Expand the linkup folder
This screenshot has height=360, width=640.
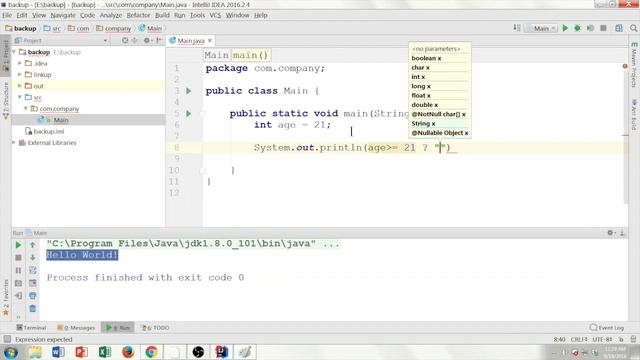(20, 75)
